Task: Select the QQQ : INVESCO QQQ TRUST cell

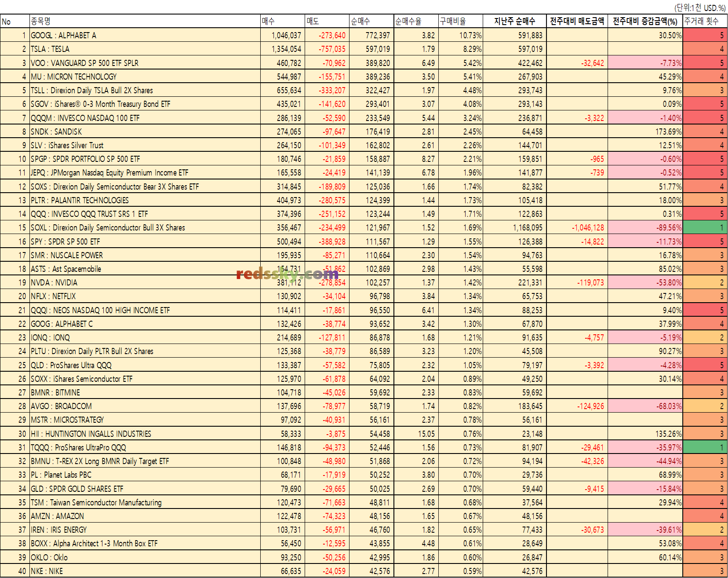Action: pos(145,214)
